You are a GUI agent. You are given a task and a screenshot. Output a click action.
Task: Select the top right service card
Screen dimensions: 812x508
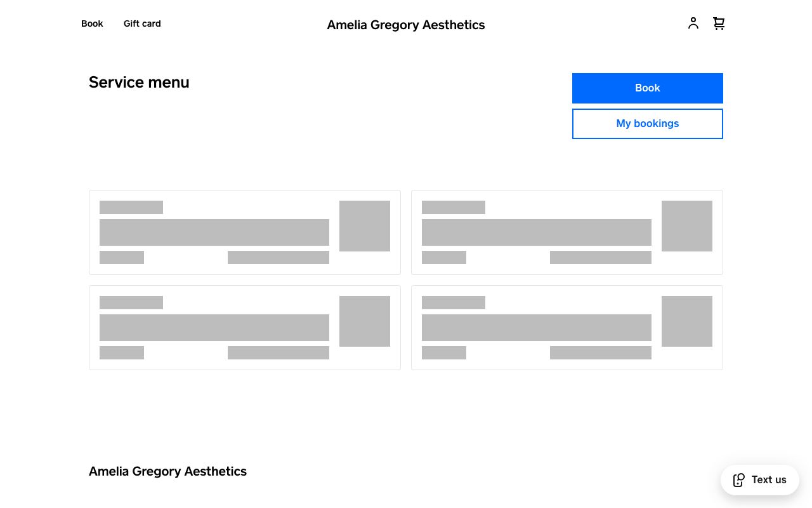566,232
